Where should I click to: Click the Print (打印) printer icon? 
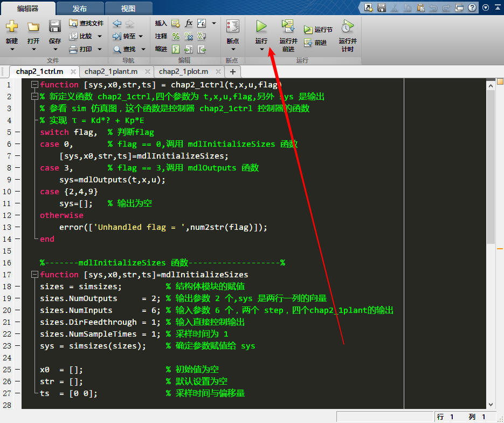[73, 49]
